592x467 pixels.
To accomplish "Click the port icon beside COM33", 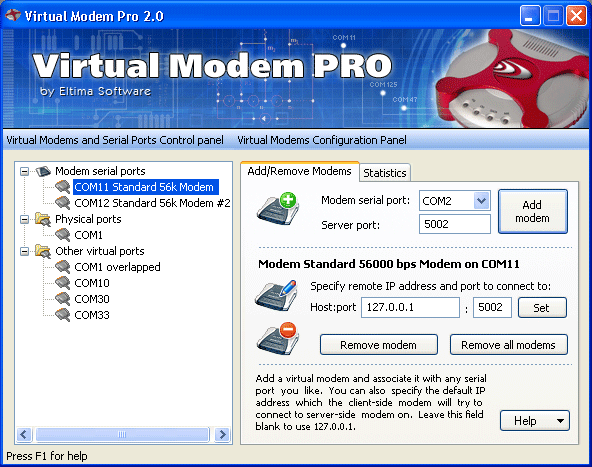I will 63,315.
